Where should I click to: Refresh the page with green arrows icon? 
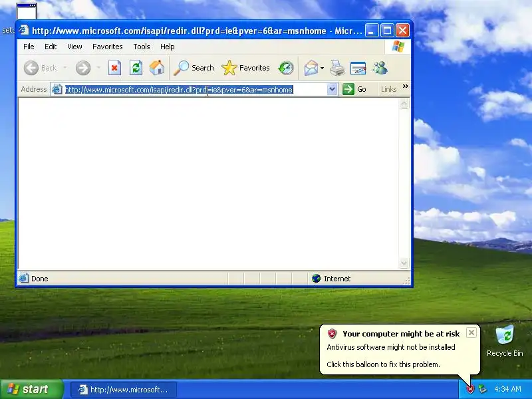(136, 68)
